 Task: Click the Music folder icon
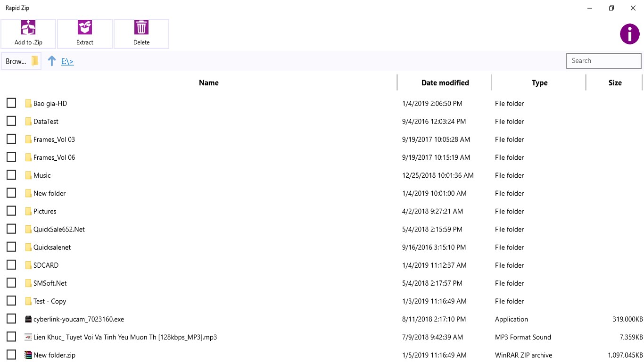click(28, 175)
